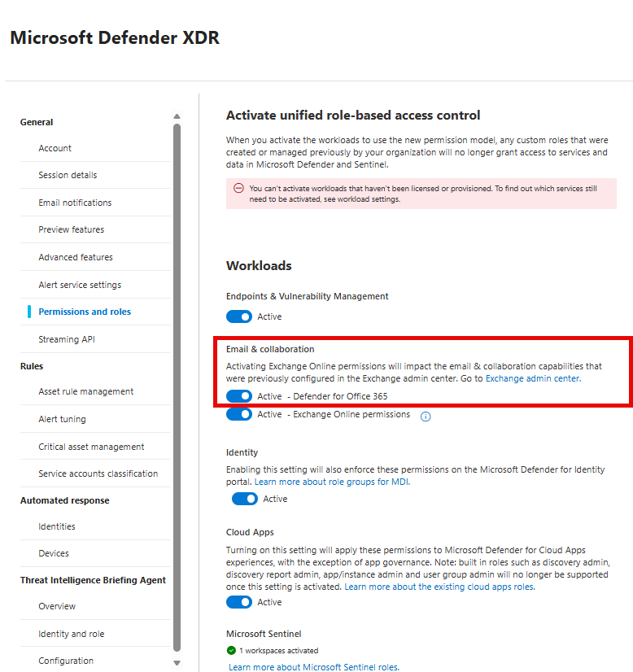The height and width of the screenshot is (672, 633).
Task: Open Learn more about existing cloud apps roles
Action: tap(439, 587)
